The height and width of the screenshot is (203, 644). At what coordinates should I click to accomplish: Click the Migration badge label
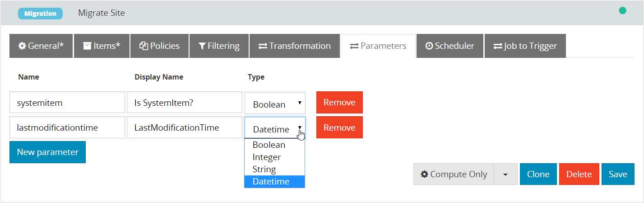40,14
